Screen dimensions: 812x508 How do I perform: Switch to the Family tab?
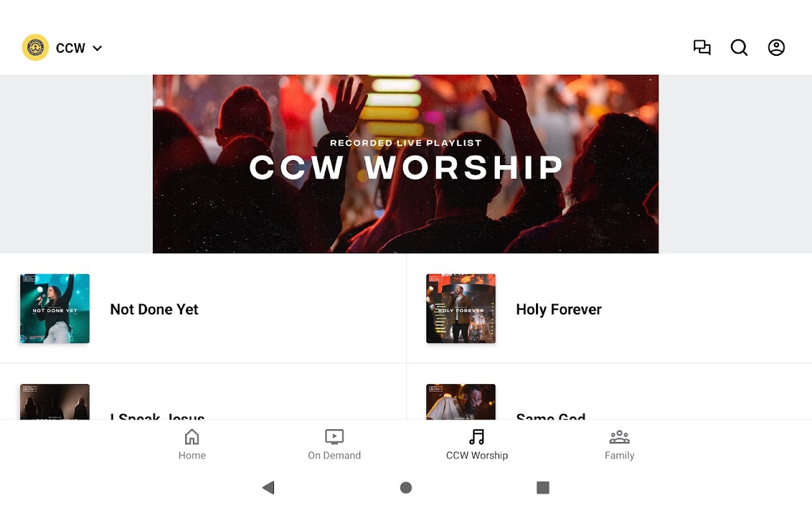(x=619, y=444)
